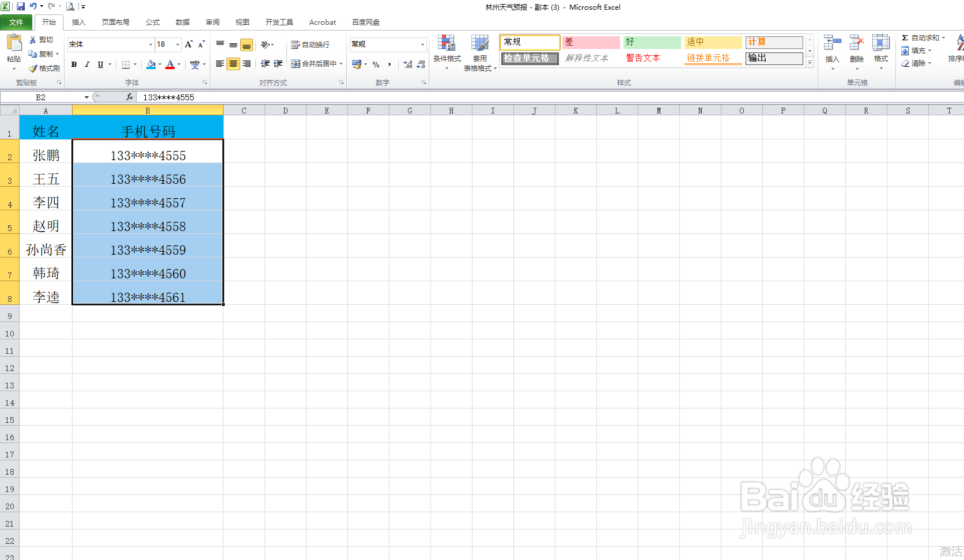Click the borders grid icon
This screenshot has height=560, width=964.
pos(126,65)
